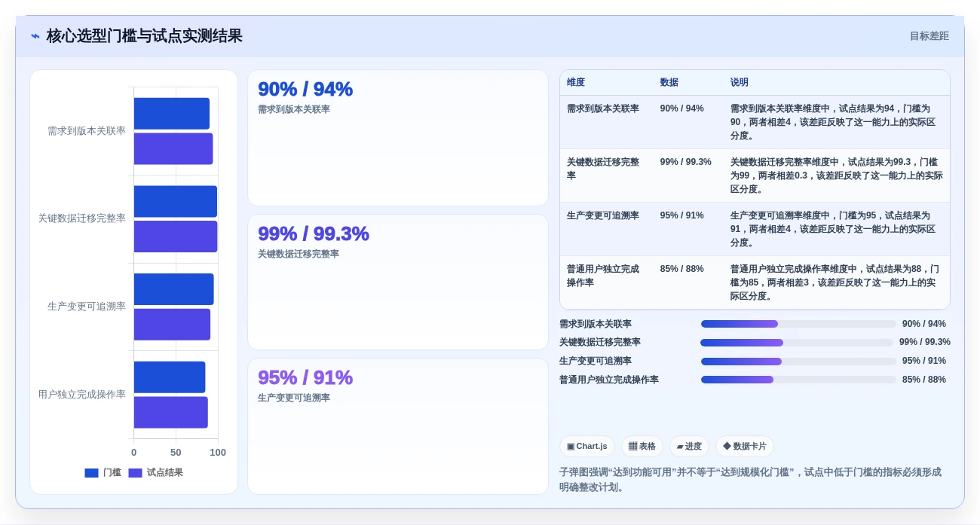Image resolution: width=980 pixels, height=525 pixels.
Task: Click the 说明 table column header
Action: pyautogui.click(x=739, y=82)
